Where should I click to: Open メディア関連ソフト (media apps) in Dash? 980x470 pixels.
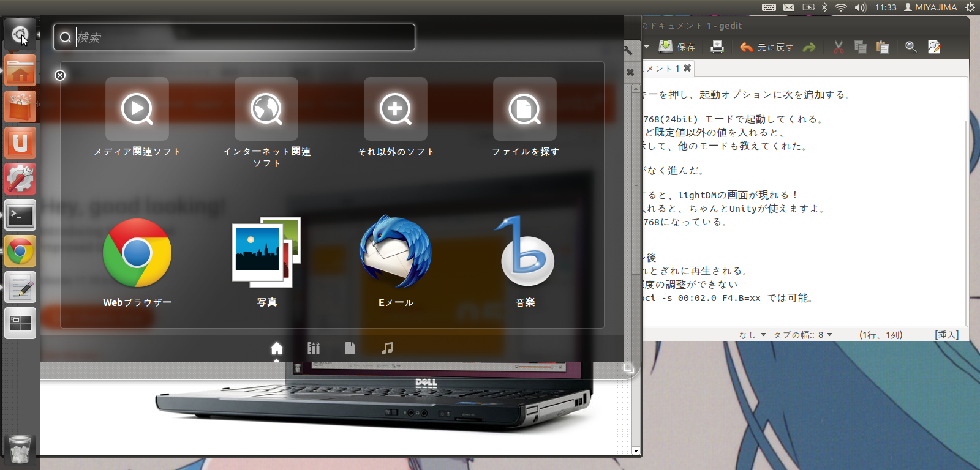[137, 117]
